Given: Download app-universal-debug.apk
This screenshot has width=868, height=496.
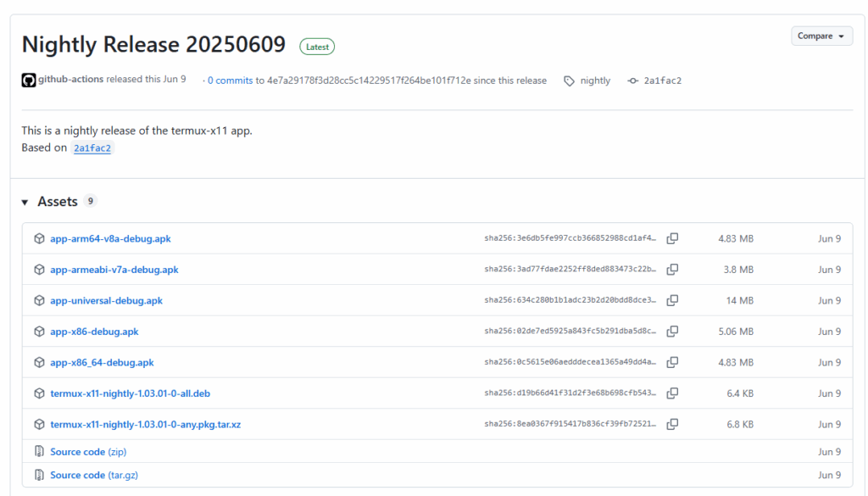Looking at the screenshot, I should coord(106,301).
